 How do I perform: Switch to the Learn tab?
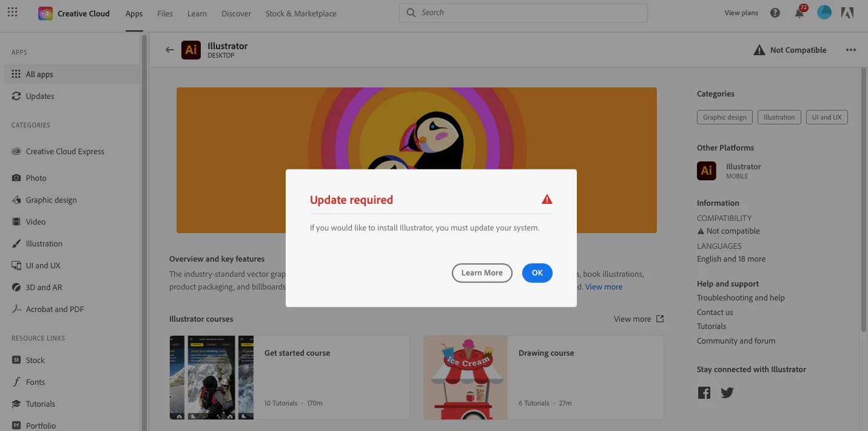coord(197,13)
